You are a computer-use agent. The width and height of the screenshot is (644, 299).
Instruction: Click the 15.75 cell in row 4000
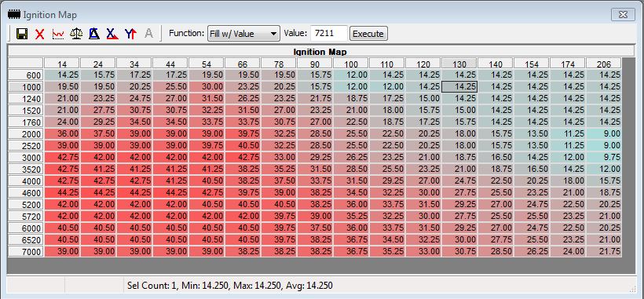tap(604, 181)
